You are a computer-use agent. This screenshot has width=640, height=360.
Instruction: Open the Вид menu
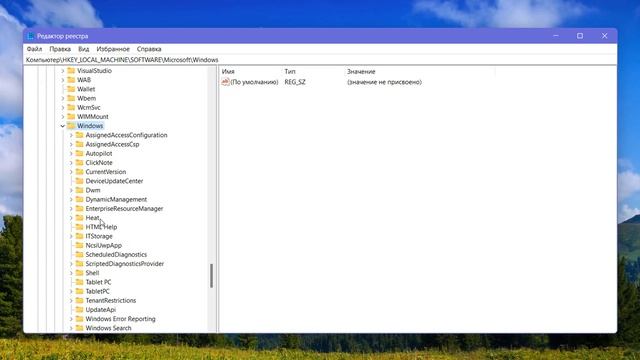pos(84,49)
